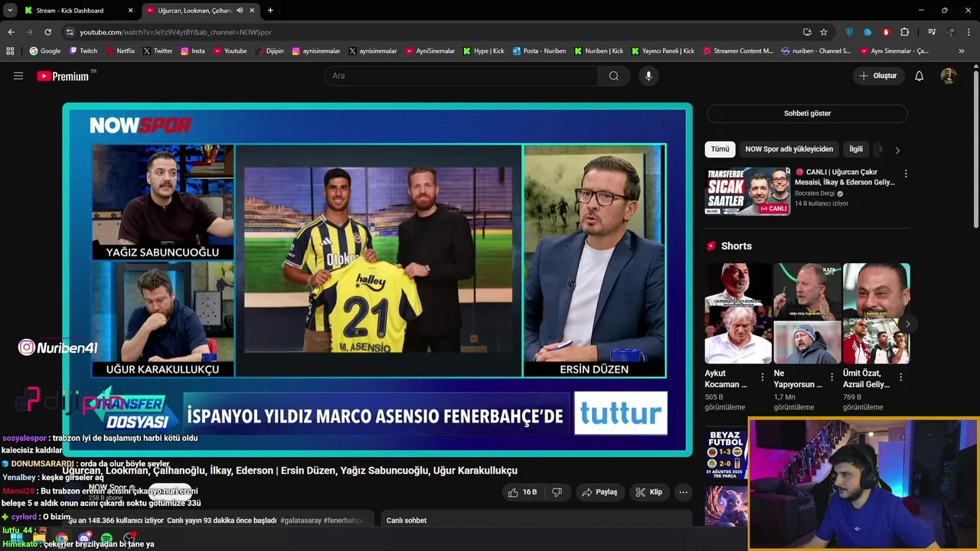Open the Netflix bookmark
The width and height of the screenshot is (980, 551).
119,51
